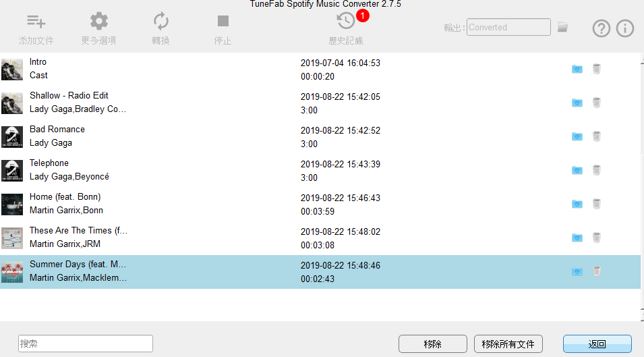Browse output folder icon next to Converted field

click(x=562, y=27)
